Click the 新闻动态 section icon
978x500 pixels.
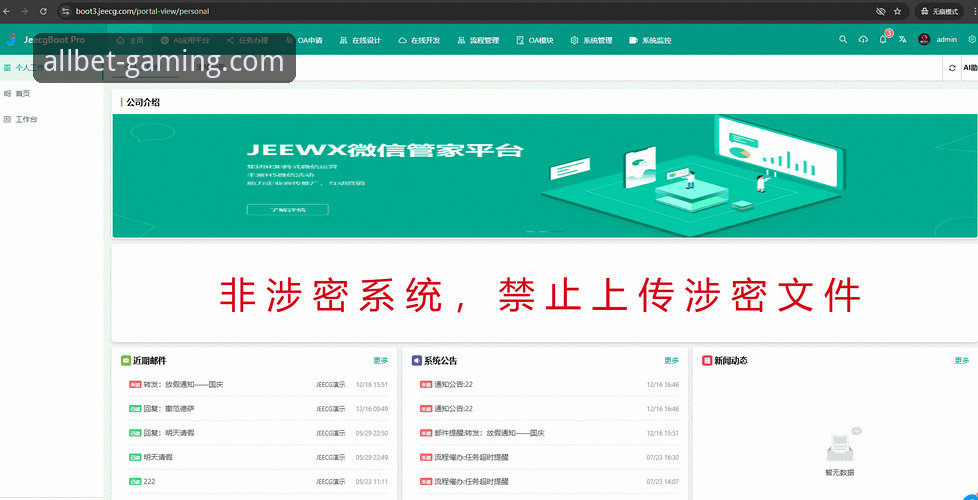coord(707,360)
